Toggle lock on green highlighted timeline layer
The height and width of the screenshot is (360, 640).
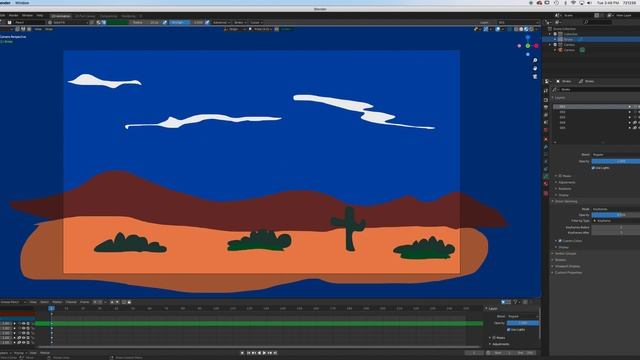[28, 323]
